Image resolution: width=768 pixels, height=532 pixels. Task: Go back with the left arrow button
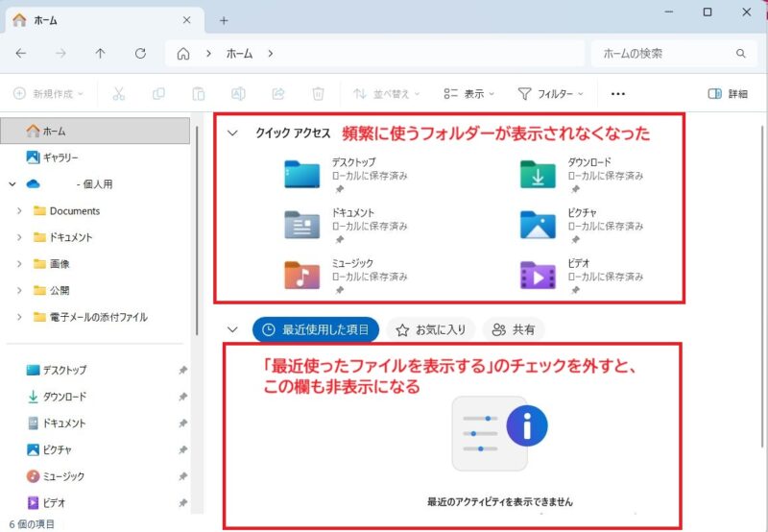pos(20,54)
